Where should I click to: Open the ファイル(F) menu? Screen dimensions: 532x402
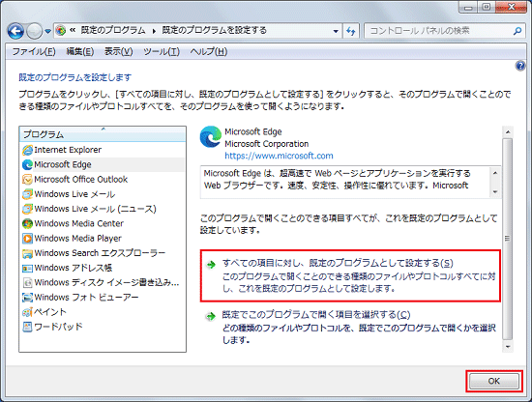point(34,51)
